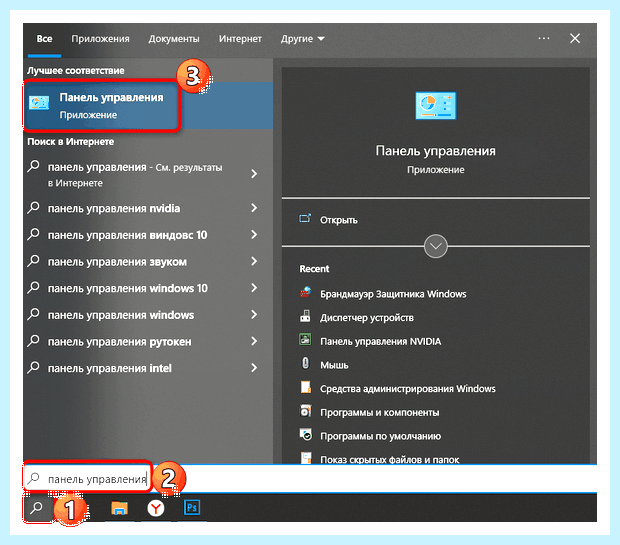Expand arrow next to панель управления рутокен
This screenshot has width=620, height=545.
coord(254,341)
